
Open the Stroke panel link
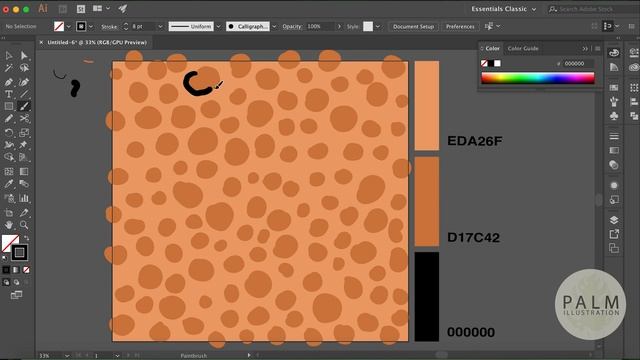click(x=109, y=27)
